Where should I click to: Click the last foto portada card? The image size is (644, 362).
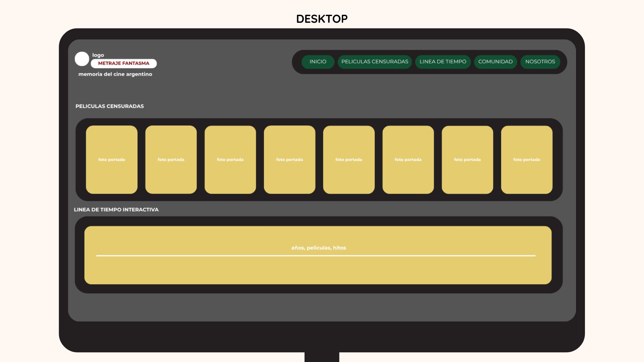click(527, 160)
